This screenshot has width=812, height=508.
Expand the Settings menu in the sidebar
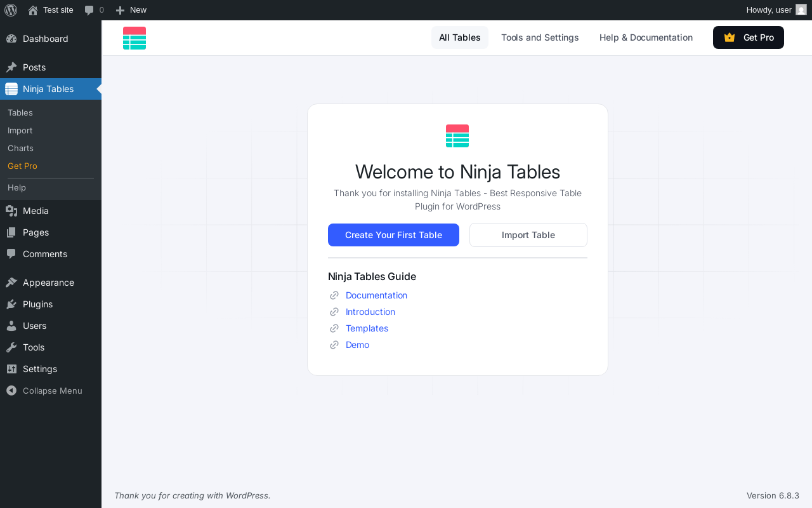[40, 369]
